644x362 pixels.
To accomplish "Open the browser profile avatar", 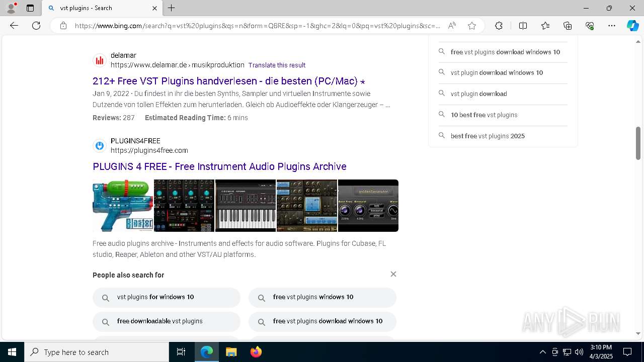I will [11, 8].
